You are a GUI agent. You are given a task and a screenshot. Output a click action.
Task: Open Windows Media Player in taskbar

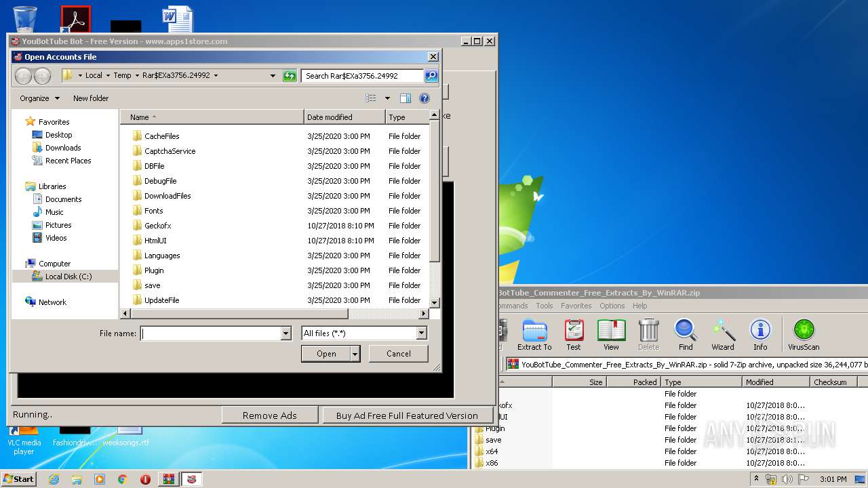[x=100, y=479]
